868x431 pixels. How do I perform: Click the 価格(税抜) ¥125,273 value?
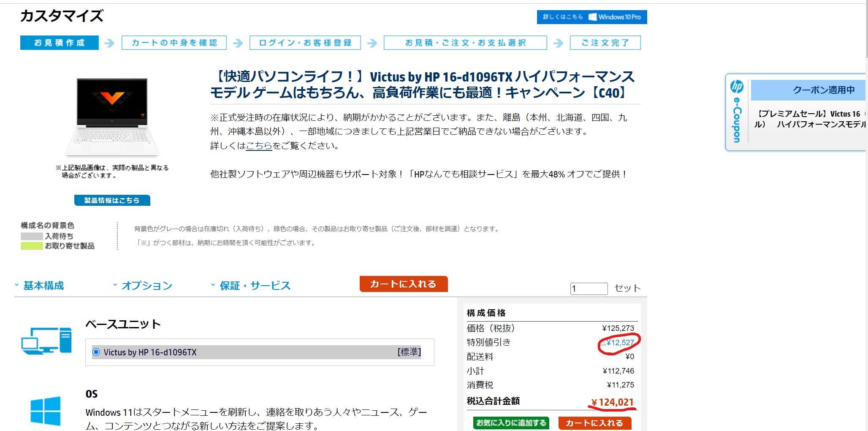[x=618, y=328]
